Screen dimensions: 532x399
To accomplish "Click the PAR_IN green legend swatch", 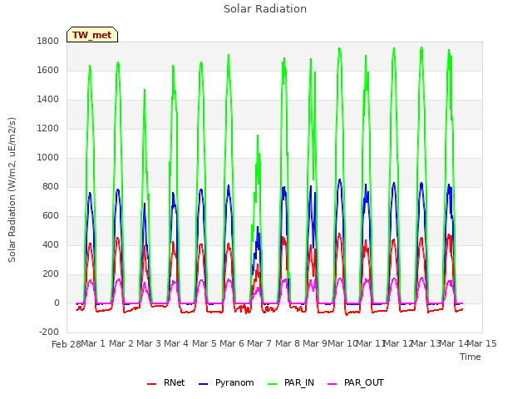I will coord(273,384).
